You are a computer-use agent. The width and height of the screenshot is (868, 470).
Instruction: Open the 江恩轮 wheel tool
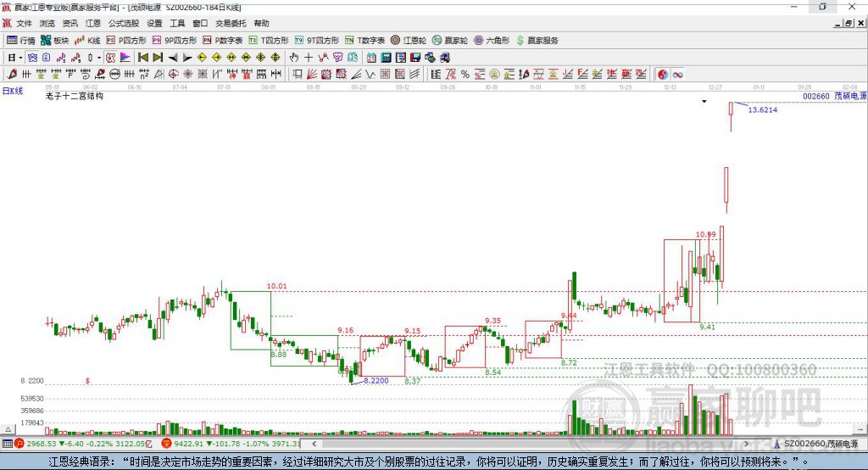tap(409, 41)
